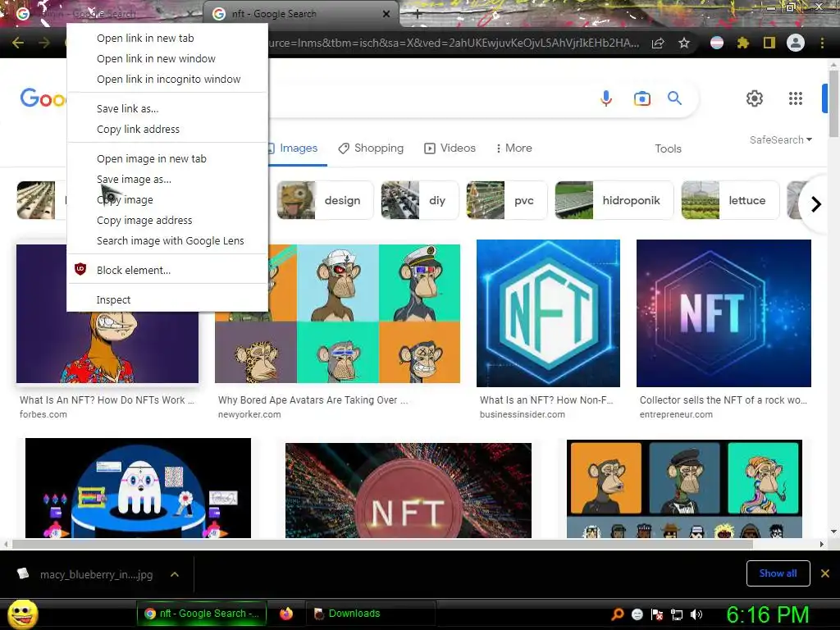Show more suggestion chips with right arrow
This screenshot has width=840, height=630.
point(815,204)
